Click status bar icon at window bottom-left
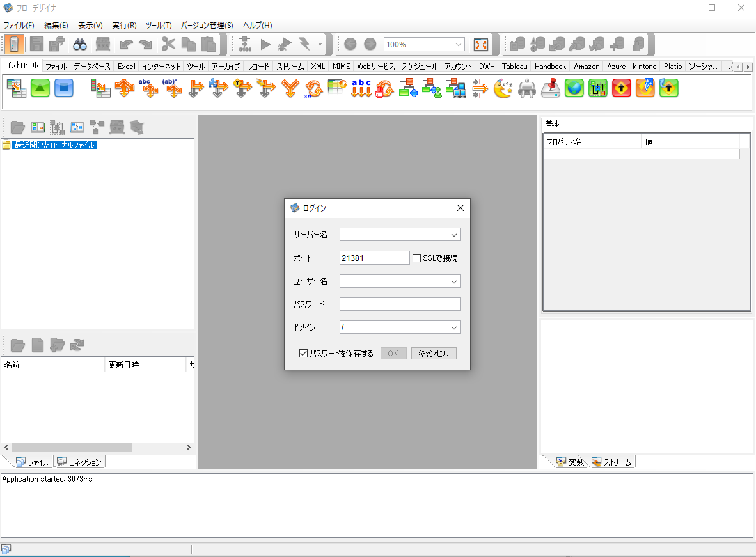Viewport: 756px width, 557px height. 6,549
